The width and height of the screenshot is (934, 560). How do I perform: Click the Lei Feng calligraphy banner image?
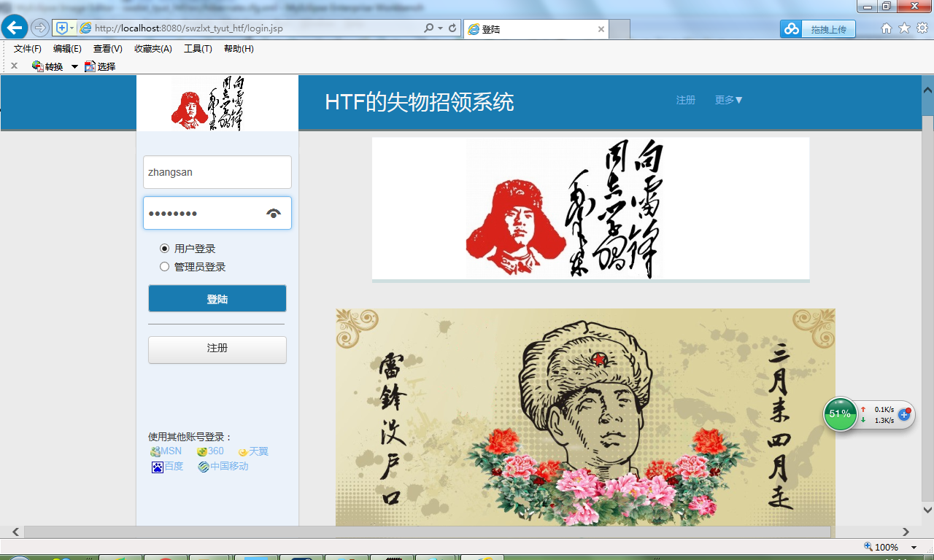(x=591, y=209)
